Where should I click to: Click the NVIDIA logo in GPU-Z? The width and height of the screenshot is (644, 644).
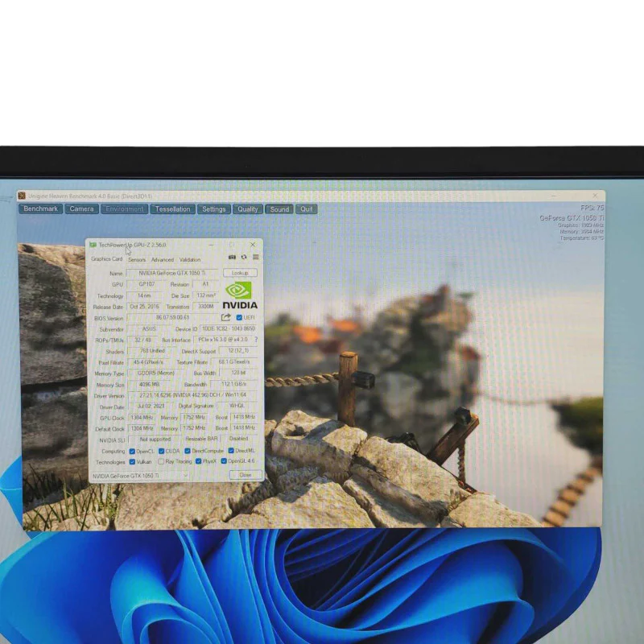click(240, 295)
